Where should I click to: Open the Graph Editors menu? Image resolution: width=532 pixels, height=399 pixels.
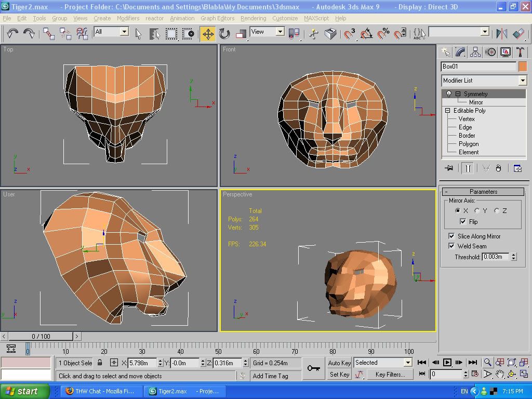click(x=217, y=18)
